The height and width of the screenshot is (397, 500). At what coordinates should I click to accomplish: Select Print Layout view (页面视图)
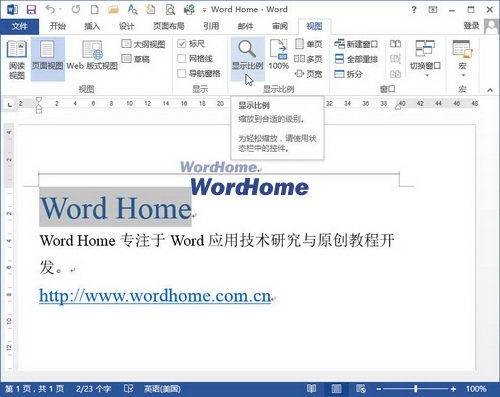pos(48,59)
